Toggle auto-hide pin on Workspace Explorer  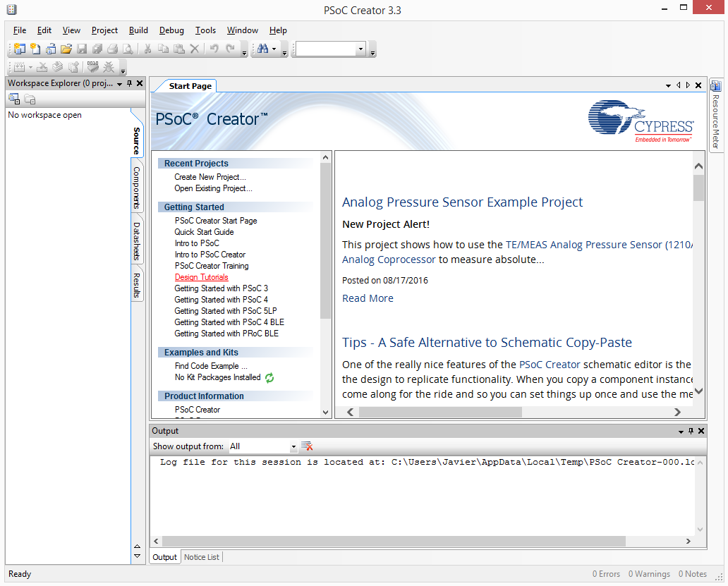coord(129,83)
